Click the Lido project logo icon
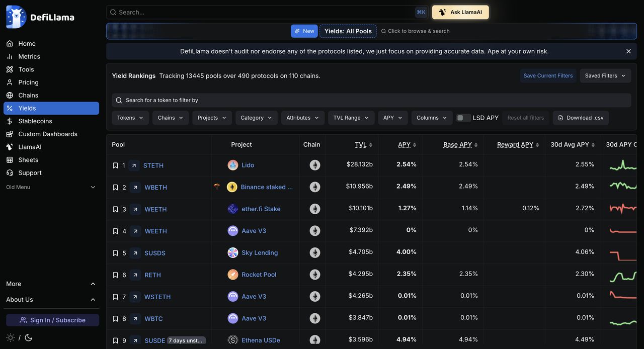The width and height of the screenshot is (644, 349). point(232,165)
